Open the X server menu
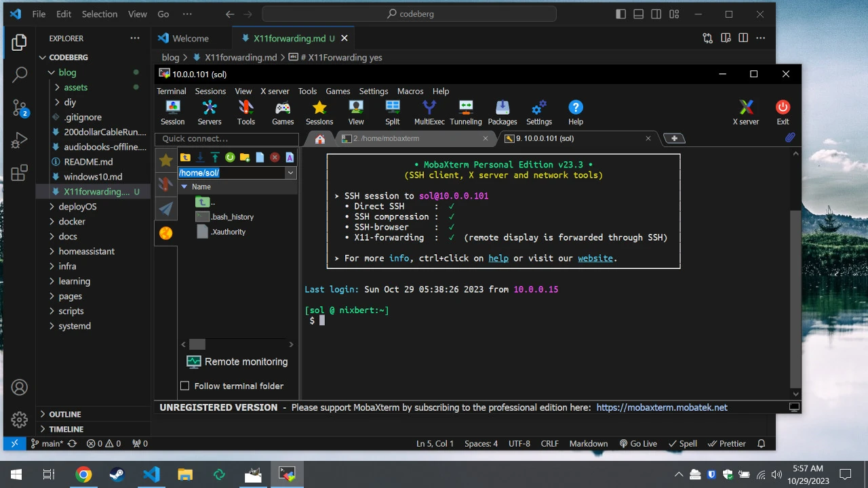The image size is (868, 488). pyautogui.click(x=275, y=91)
